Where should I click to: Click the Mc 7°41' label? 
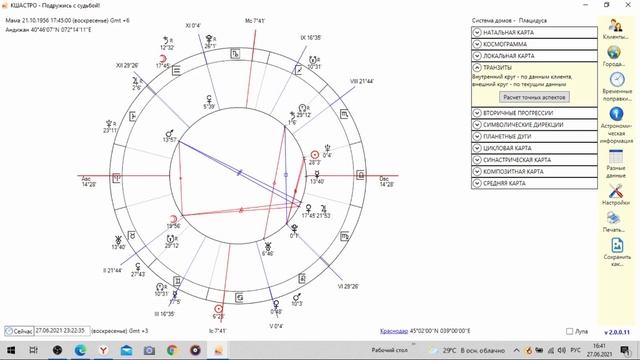[255, 21]
